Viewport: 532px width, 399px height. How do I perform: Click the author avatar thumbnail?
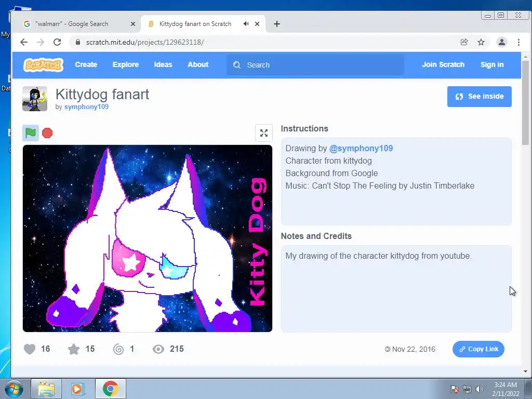[35, 99]
